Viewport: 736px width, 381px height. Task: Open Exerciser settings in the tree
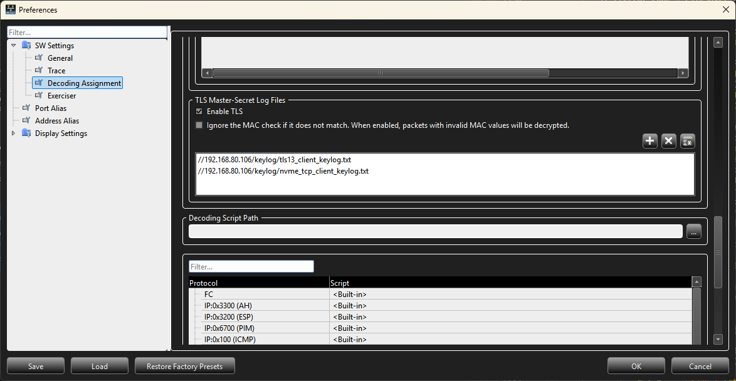point(61,96)
